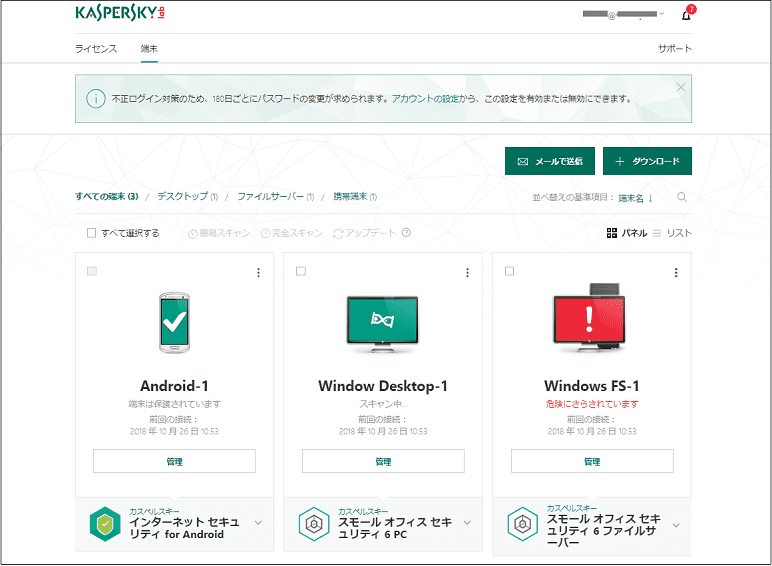Filter by 携帯端末 (1)

tap(355, 196)
